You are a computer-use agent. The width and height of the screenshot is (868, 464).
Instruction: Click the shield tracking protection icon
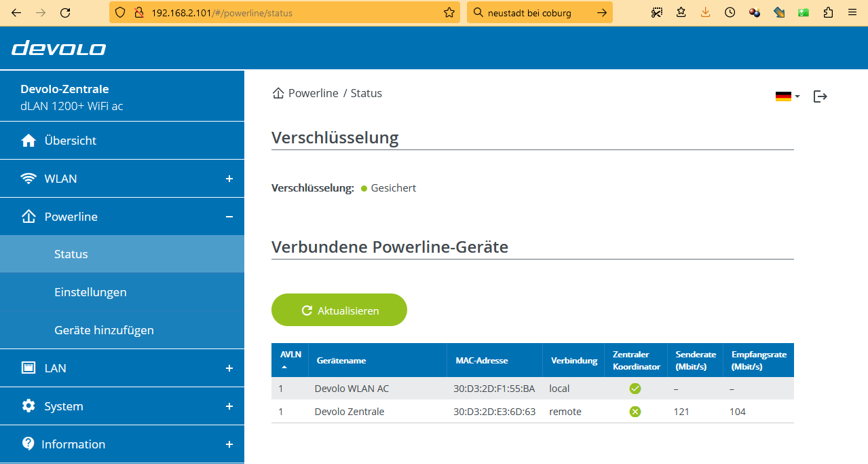click(120, 12)
